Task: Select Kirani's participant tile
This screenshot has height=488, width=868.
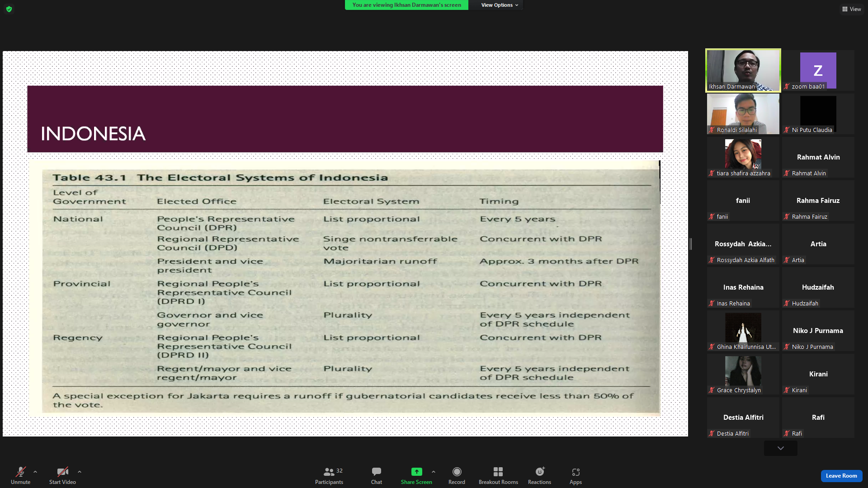Action: tap(818, 374)
